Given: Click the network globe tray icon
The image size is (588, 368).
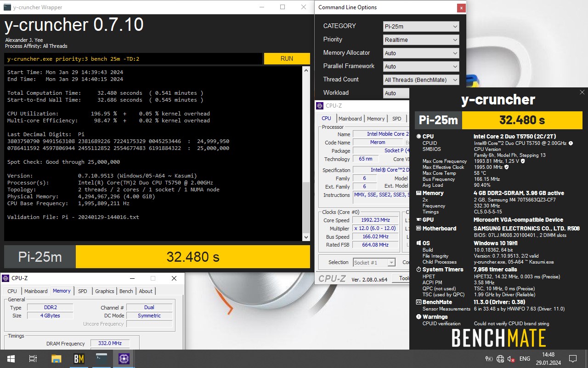Looking at the screenshot, I should [500, 359].
